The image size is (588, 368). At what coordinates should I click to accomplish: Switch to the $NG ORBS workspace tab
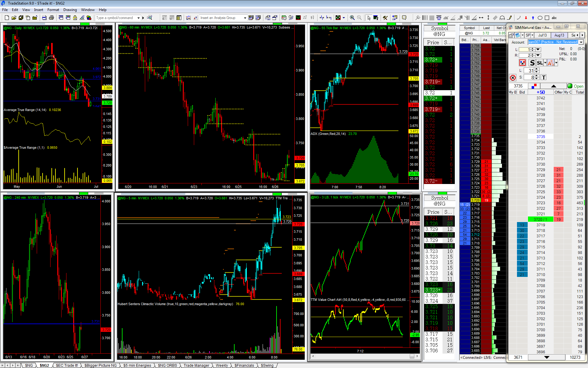(167, 365)
